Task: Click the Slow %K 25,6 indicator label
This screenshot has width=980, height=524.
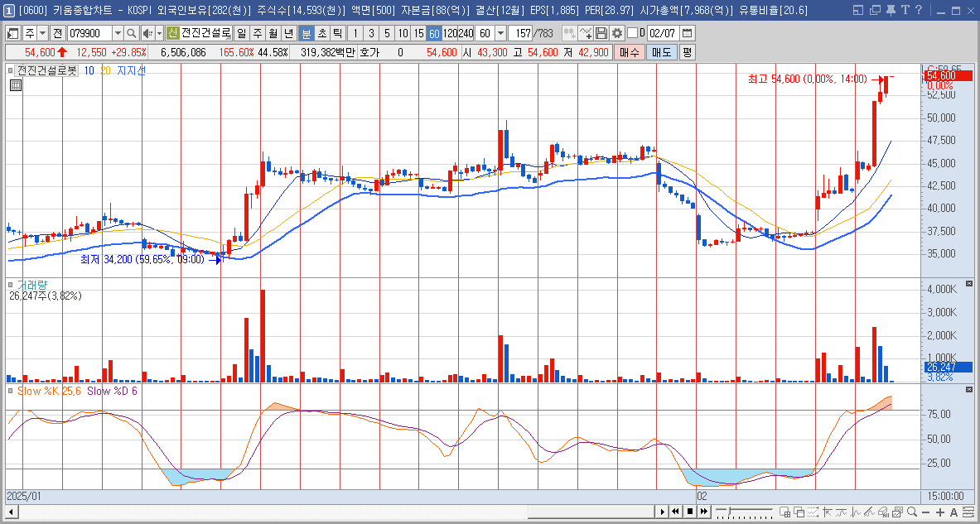Action: tap(50, 391)
